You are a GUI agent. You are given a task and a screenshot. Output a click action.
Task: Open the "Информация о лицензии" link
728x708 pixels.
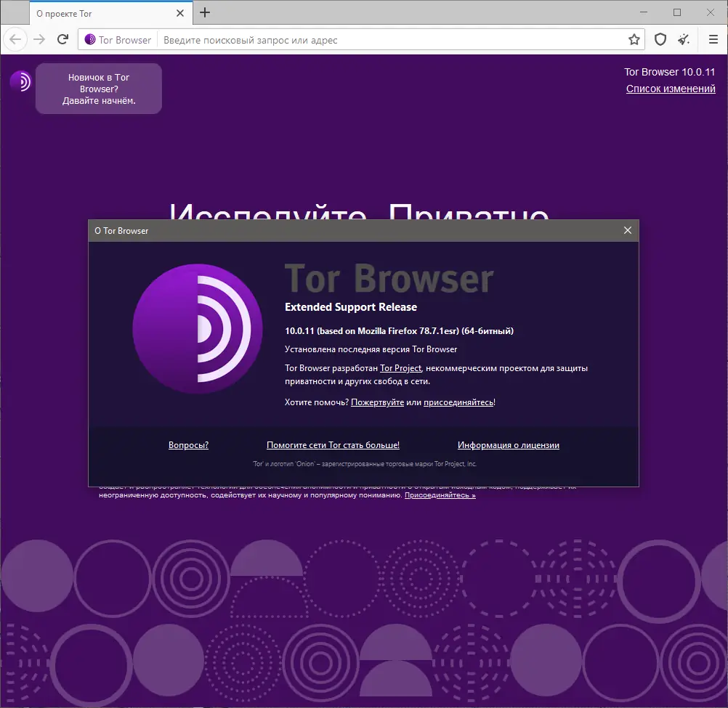pos(508,445)
